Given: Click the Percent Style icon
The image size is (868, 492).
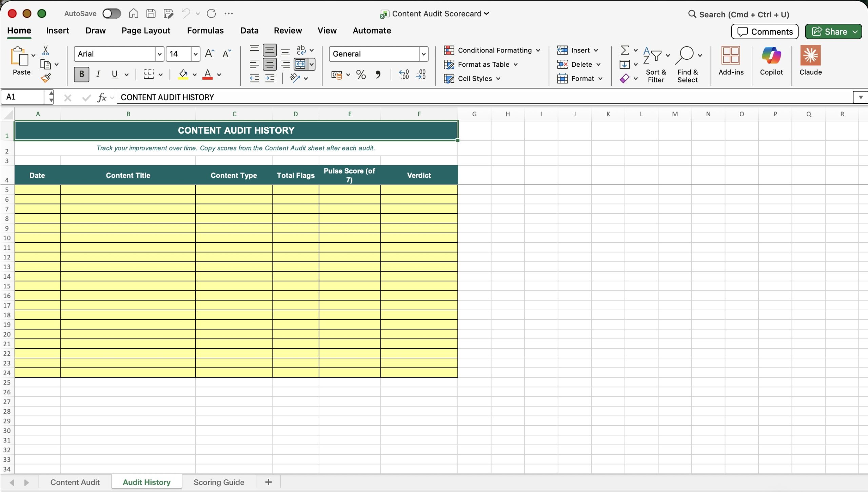Looking at the screenshot, I should click(x=361, y=75).
